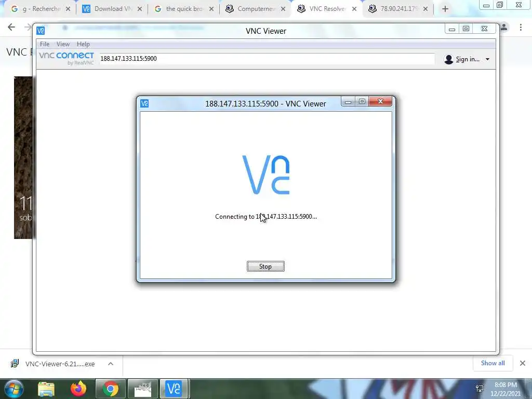The width and height of the screenshot is (532, 399).
Task: Open Windows Explorer from taskbar
Action: (46, 389)
